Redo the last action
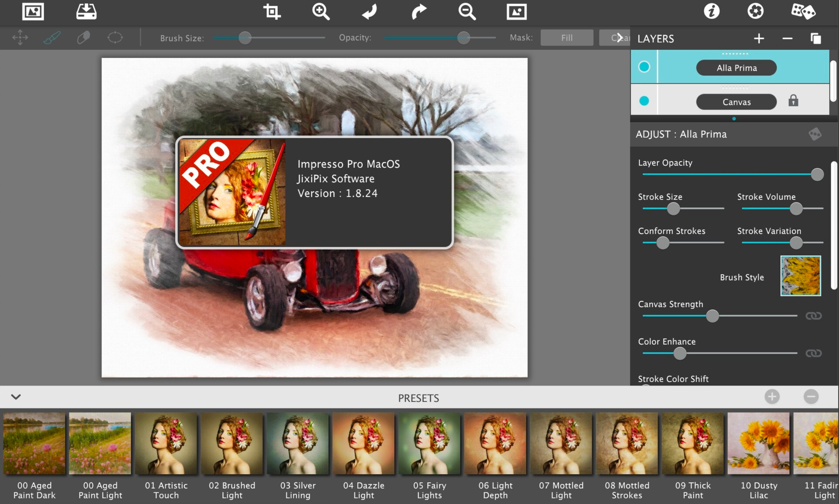 tap(419, 12)
